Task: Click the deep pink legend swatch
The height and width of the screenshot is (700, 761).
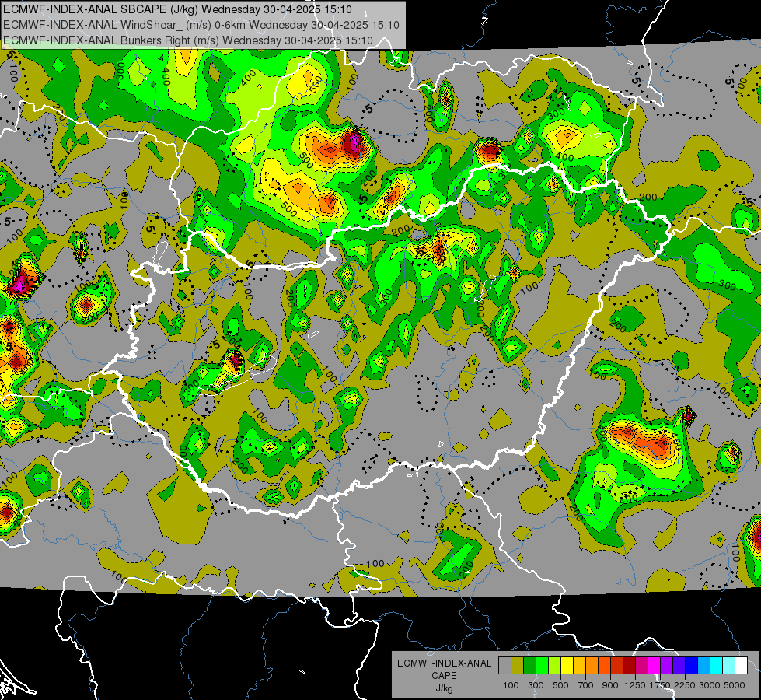Action: (x=641, y=665)
